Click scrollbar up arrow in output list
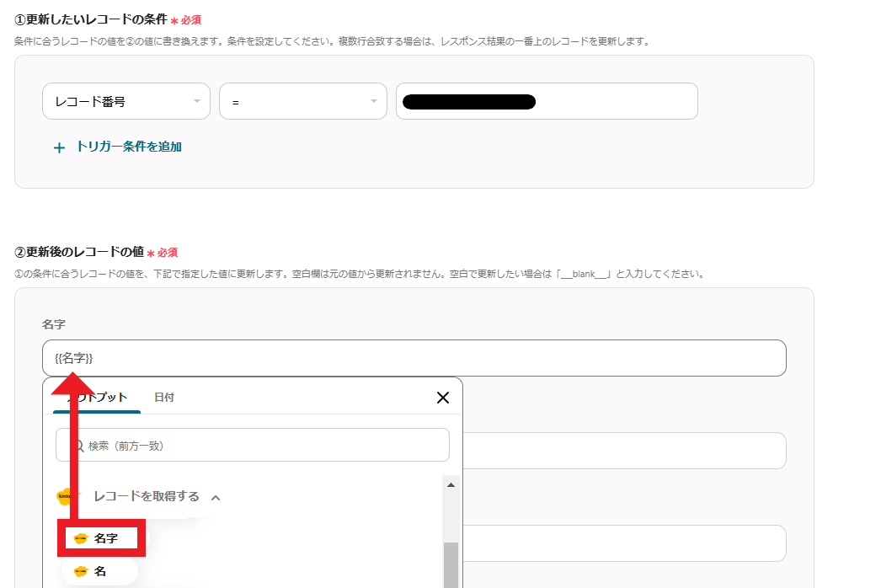Screen dimensions: 881x588 click(x=451, y=485)
